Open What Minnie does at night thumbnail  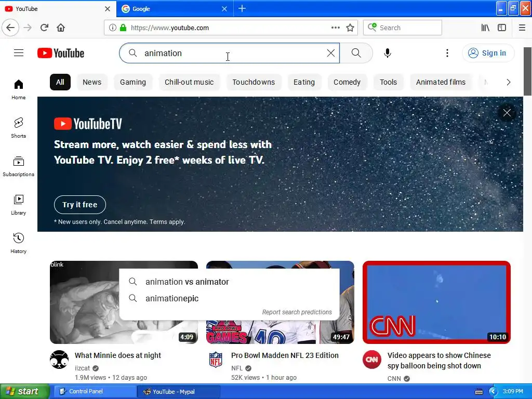coord(124,302)
